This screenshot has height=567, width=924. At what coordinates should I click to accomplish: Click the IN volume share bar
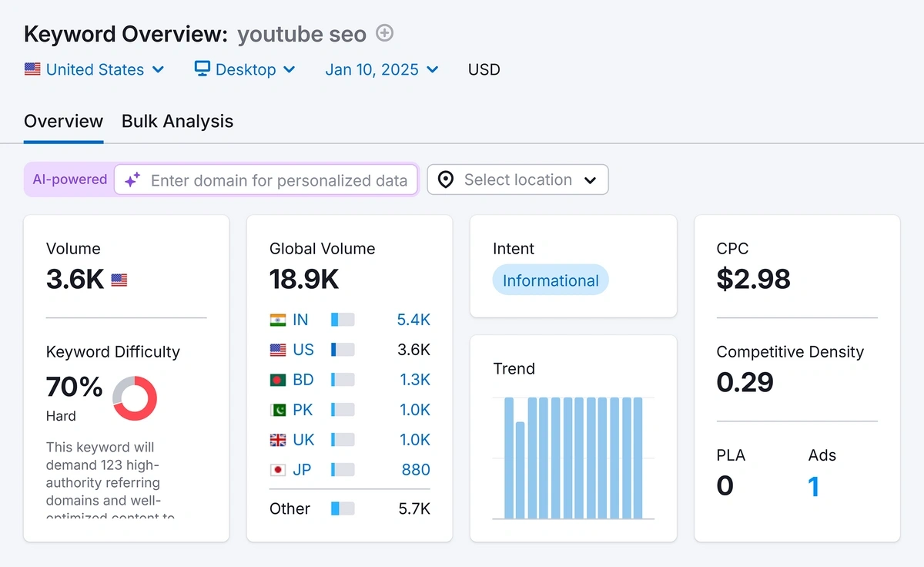click(x=343, y=320)
